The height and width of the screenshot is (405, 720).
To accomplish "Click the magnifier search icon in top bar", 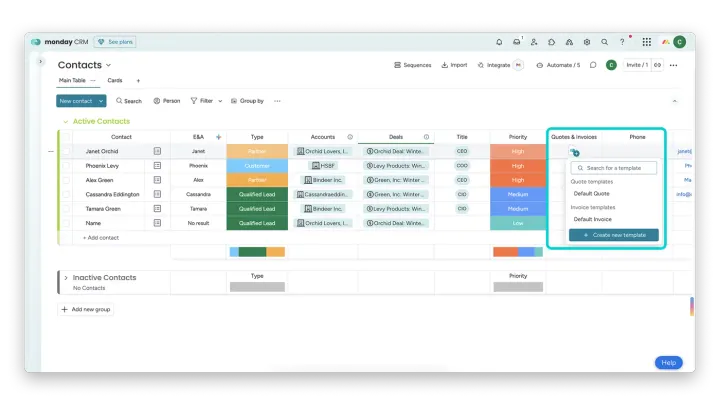I will pos(604,42).
